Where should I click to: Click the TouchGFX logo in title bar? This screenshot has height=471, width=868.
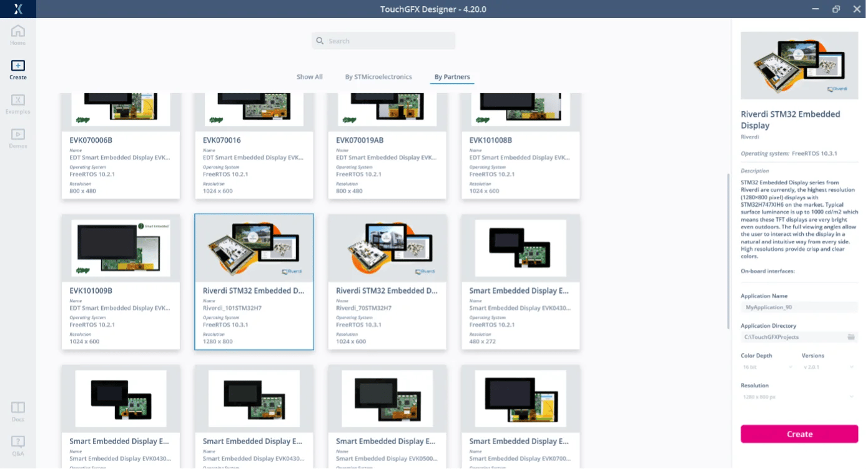pos(18,9)
